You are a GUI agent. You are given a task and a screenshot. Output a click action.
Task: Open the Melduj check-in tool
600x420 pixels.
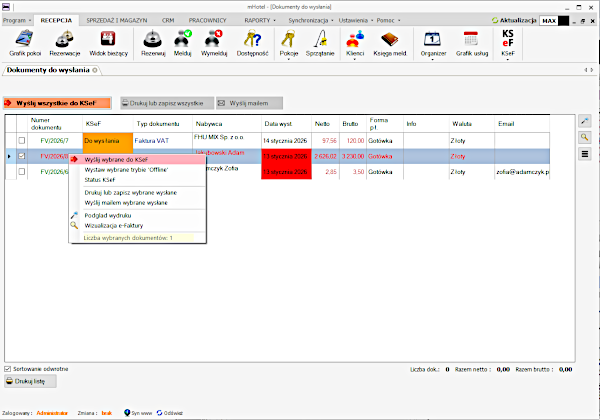(x=183, y=42)
